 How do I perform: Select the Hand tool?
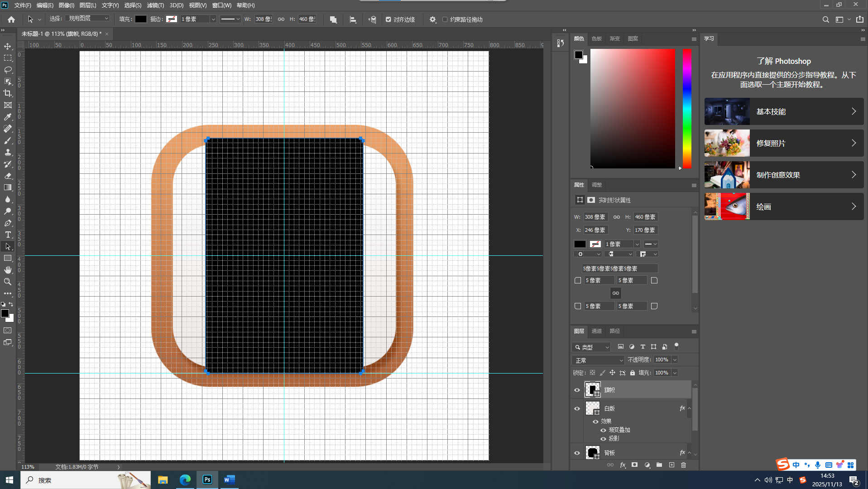pyautogui.click(x=8, y=270)
